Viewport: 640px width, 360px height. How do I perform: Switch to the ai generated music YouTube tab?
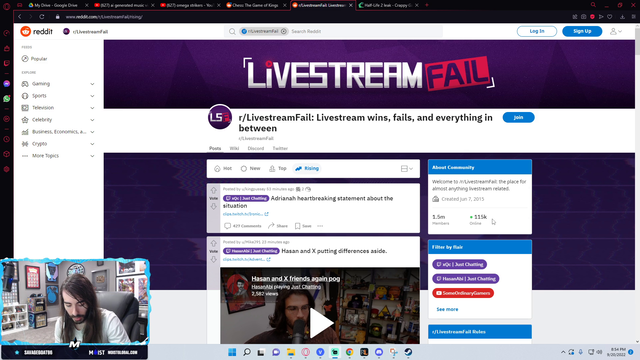pos(124,5)
